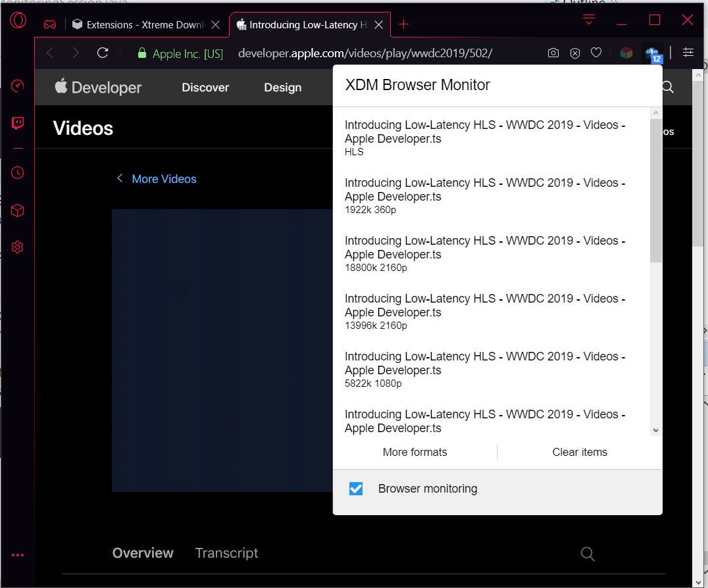Image resolution: width=708 pixels, height=588 pixels.
Task: Open the XDM extension icon showing 12
Action: point(651,53)
